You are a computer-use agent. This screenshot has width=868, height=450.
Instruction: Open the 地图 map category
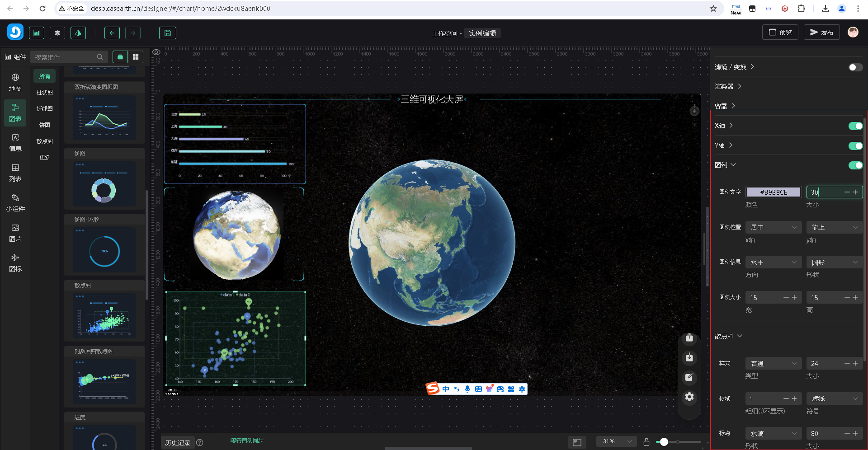15,83
